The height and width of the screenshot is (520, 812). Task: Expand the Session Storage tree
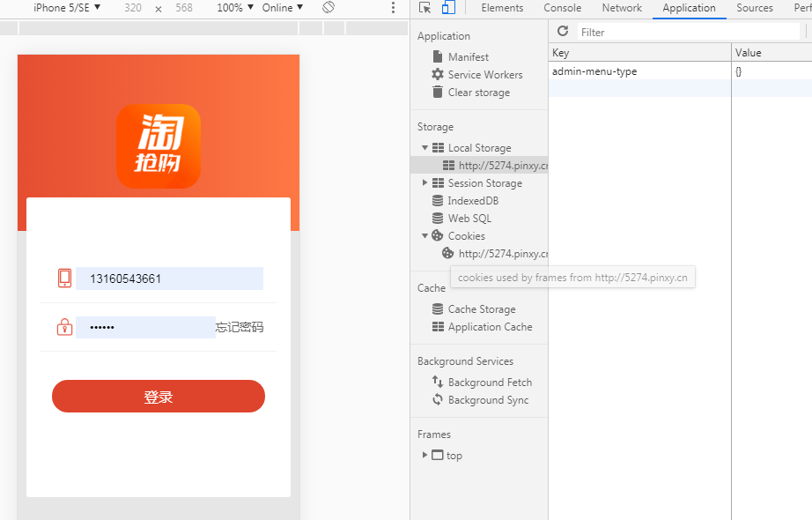pos(424,182)
